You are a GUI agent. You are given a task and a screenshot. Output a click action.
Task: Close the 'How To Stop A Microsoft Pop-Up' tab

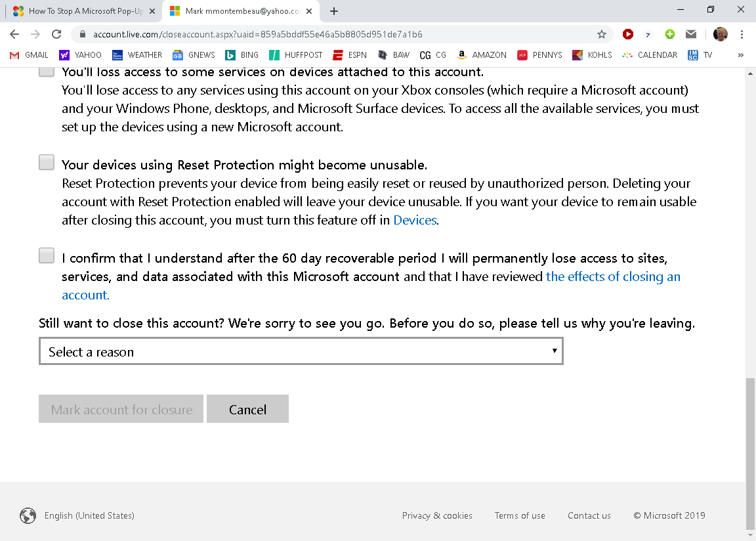coord(152,11)
